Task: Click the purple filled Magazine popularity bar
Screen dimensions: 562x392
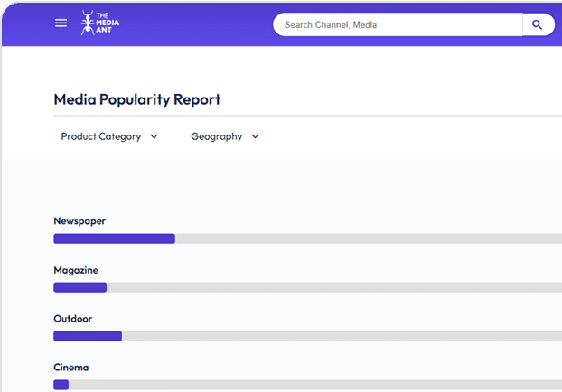Action: tap(80, 287)
